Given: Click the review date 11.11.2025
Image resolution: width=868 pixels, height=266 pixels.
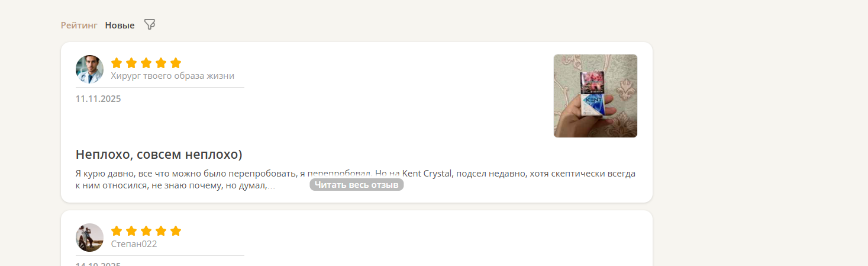Looking at the screenshot, I should tap(98, 99).
